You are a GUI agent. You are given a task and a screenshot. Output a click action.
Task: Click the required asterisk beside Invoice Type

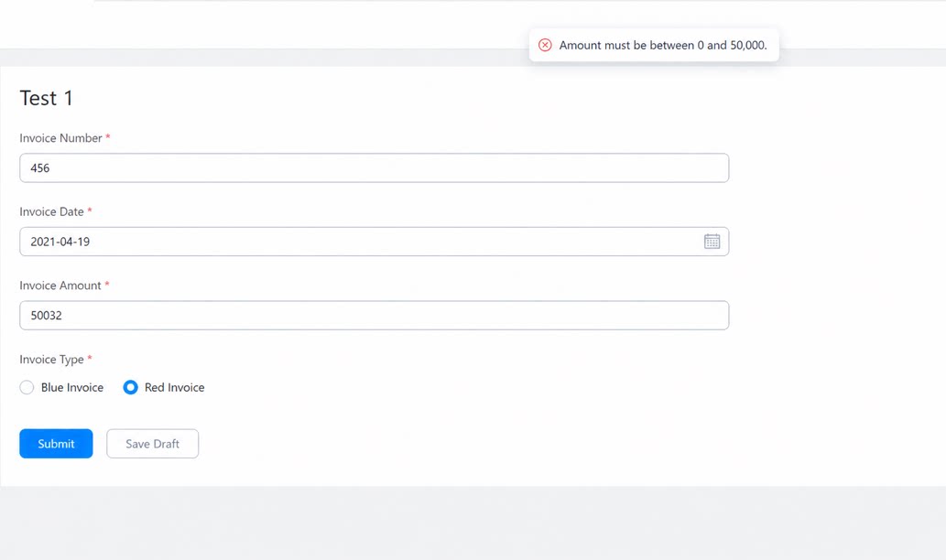tap(90, 358)
